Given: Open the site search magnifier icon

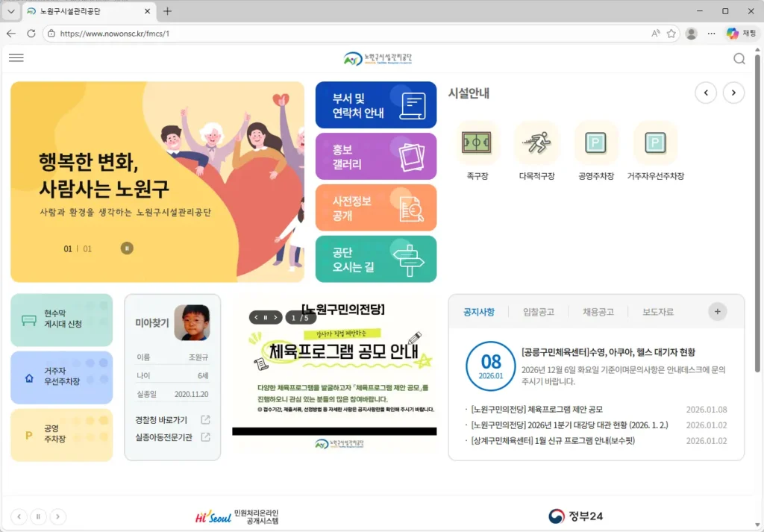Looking at the screenshot, I should pyautogui.click(x=739, y=58).
